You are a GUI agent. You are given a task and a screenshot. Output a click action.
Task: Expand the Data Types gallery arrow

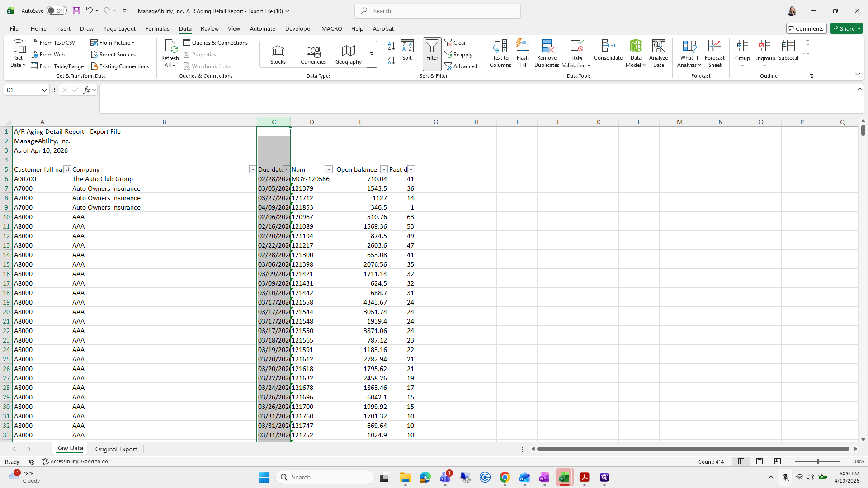[372, 54]
